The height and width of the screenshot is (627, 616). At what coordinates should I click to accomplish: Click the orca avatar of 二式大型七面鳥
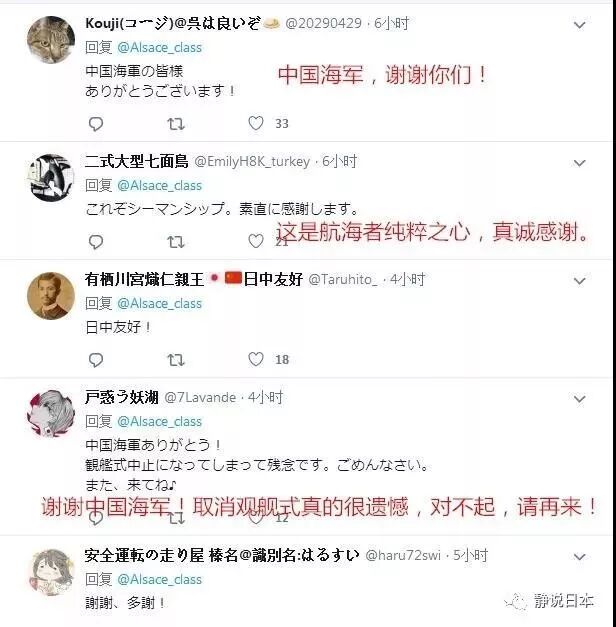tap(51, 178)
